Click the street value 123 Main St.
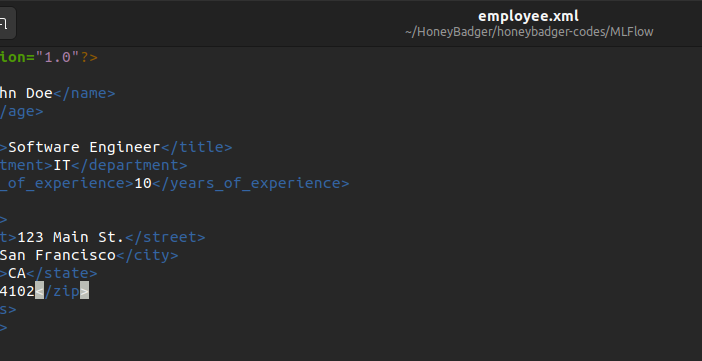Image resolution: width=702 pixels, height=361 pixels. (x=71, y=237)
